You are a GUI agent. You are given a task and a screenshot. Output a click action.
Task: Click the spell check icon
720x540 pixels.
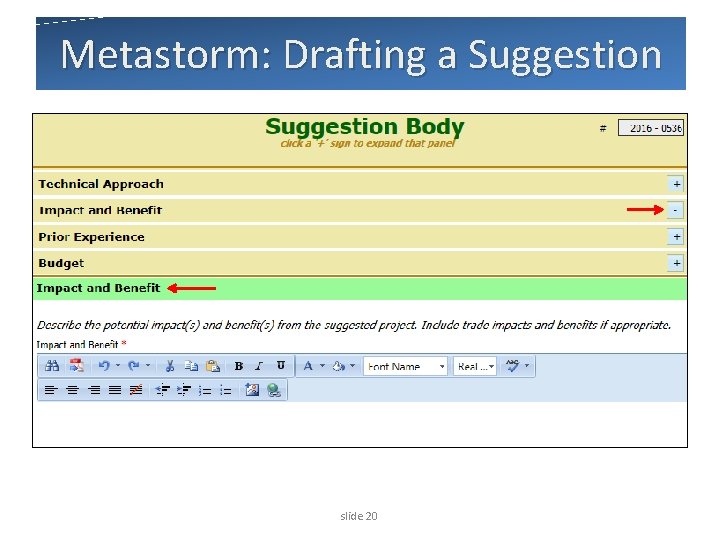tap(512, 366)
